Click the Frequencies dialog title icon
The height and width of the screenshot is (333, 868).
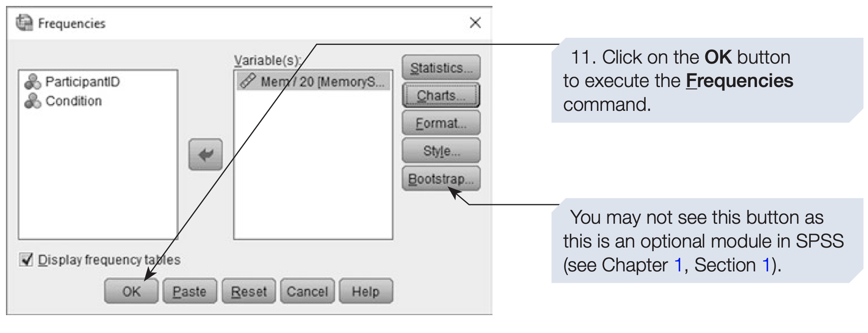click(24, 23)
